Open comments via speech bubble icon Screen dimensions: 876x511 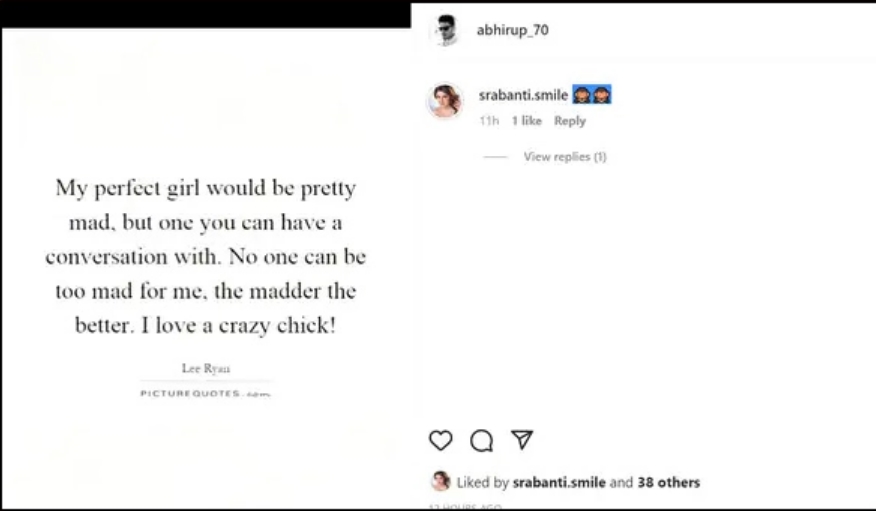click(482, 441)
